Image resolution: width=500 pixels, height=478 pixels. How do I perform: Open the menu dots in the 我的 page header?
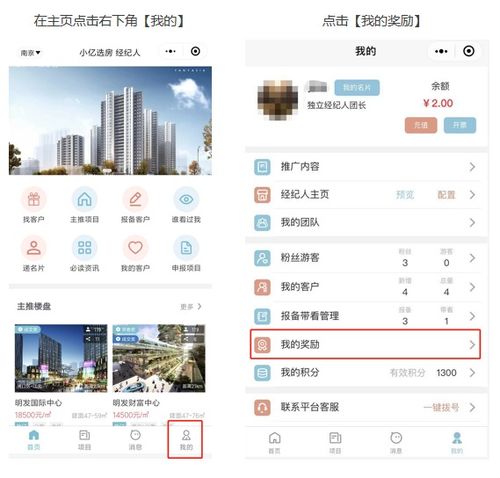pos(441,51)
